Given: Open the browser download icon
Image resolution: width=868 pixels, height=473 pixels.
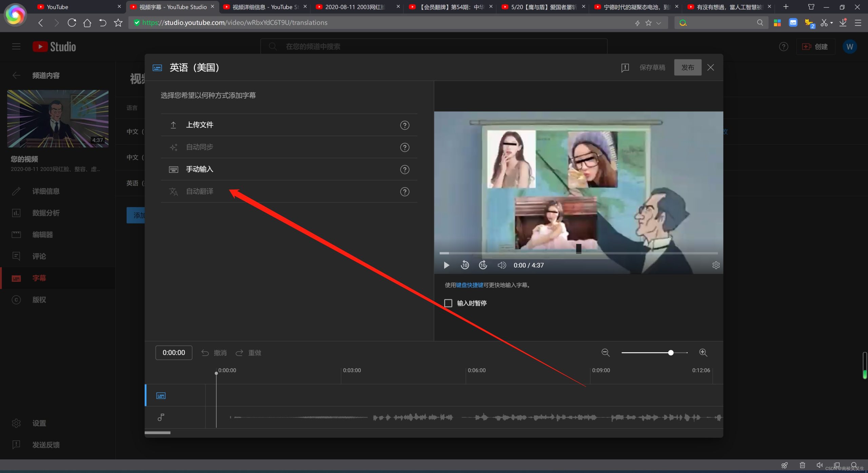Looking at the screenshot, I should [x=843, y=23].
